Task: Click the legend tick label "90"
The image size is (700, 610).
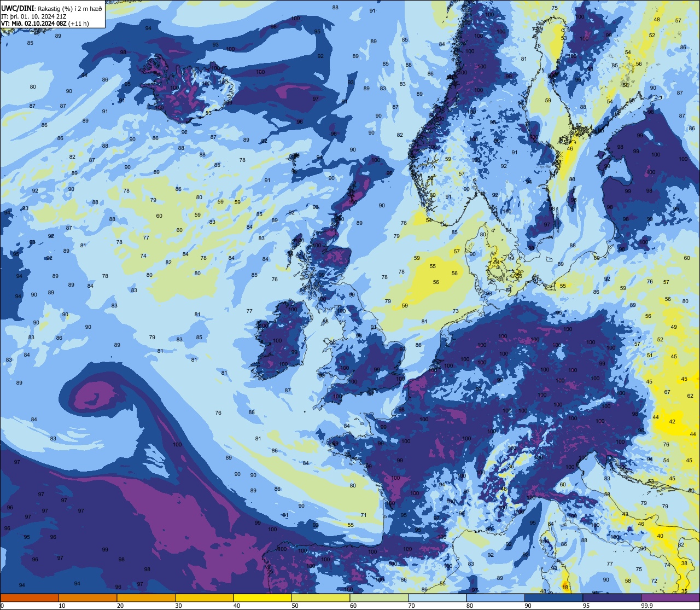Action: [528, 606]
